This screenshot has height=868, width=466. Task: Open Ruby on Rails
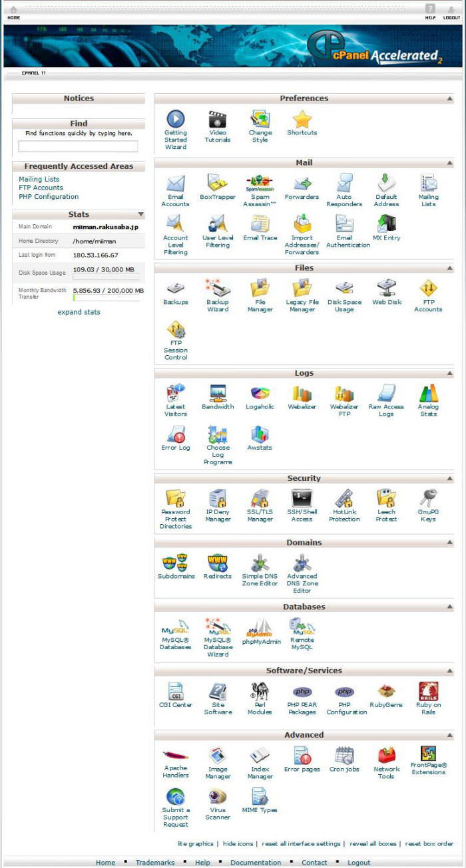428,691
